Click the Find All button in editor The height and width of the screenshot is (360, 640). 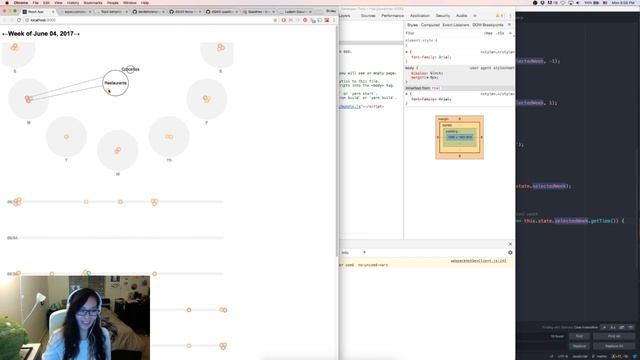pos(614,336)
